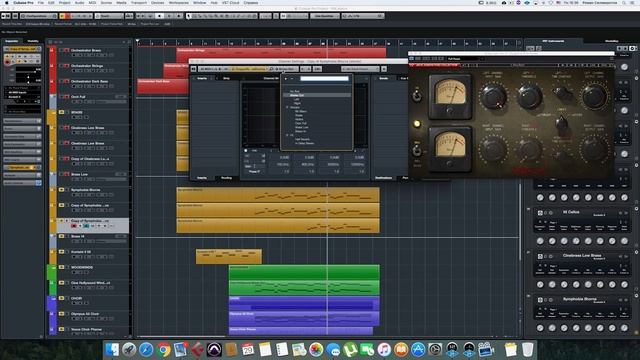
Task: Open the Touch automation mode dropdown
Action: 109,16
